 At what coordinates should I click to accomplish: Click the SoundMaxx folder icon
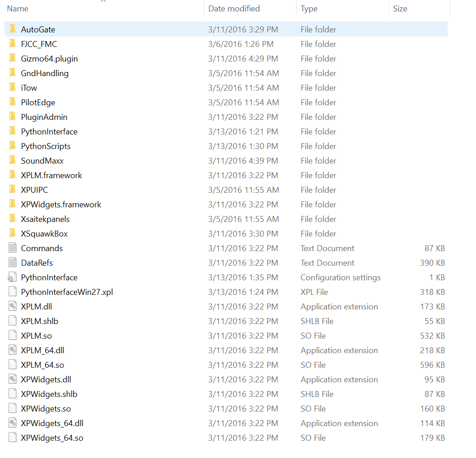tap(12, 160)
